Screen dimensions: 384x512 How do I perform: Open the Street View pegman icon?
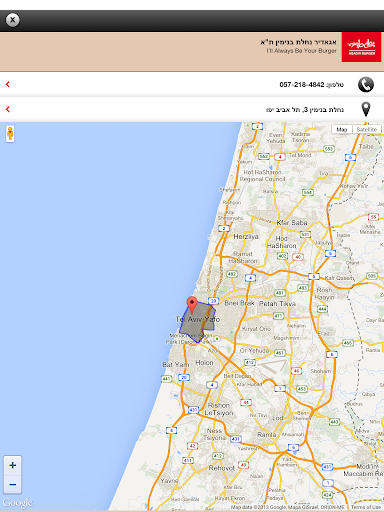pyautogui.click(x=10, y=134)
